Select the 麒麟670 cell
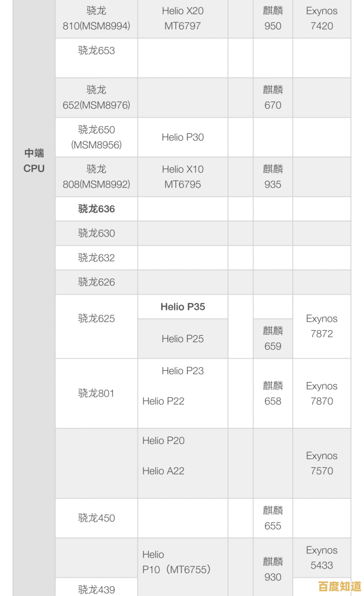The height and width of the screenshot is (596, 364). point(272,97)
